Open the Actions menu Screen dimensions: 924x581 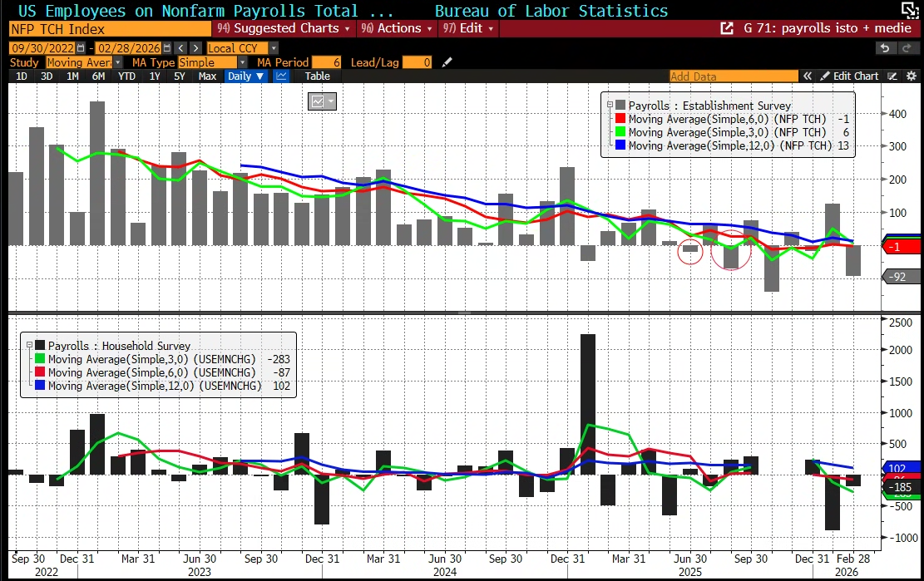[398, 28]
